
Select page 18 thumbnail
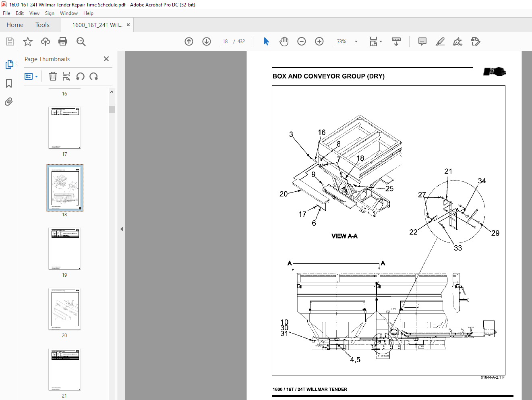pos(65,188)
